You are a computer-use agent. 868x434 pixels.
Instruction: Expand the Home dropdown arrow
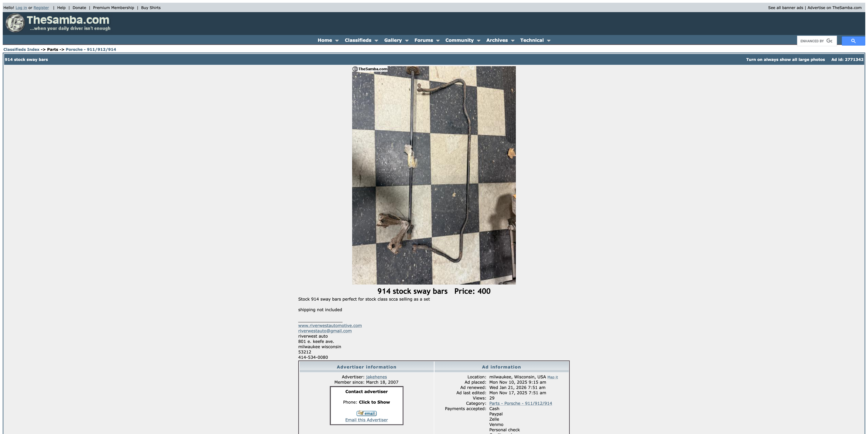pos(337,40)
